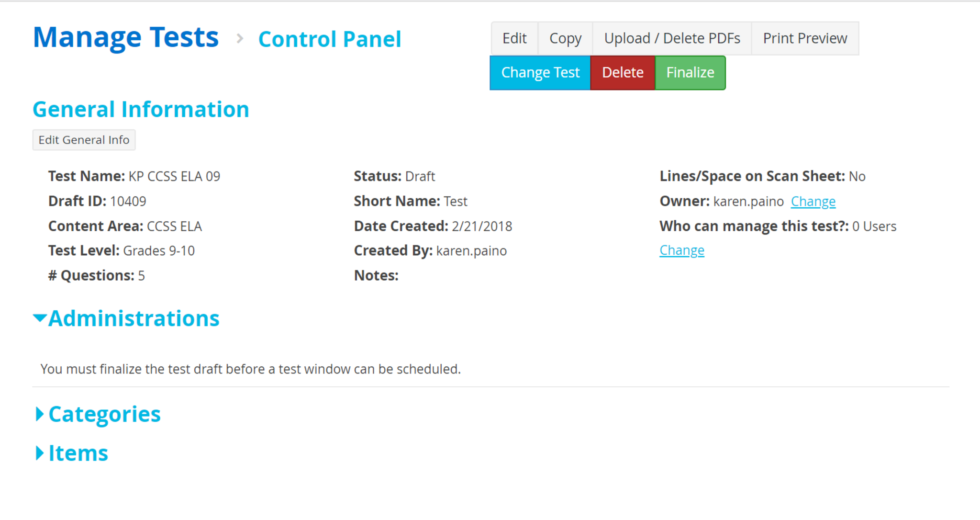Image resolution: width=980 pixels, height=520 pixels.
Task: Expand the Items section arrow
Action: [x=40, y=453]
